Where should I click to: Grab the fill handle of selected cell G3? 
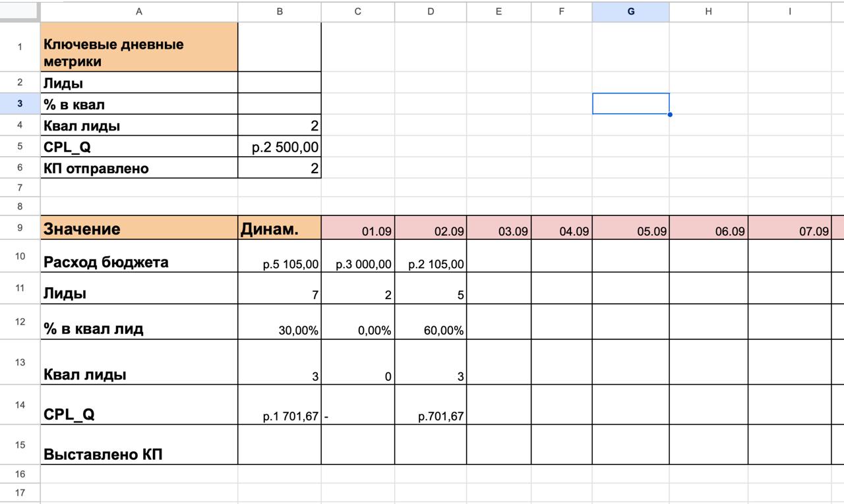click(x=669, y=114)
